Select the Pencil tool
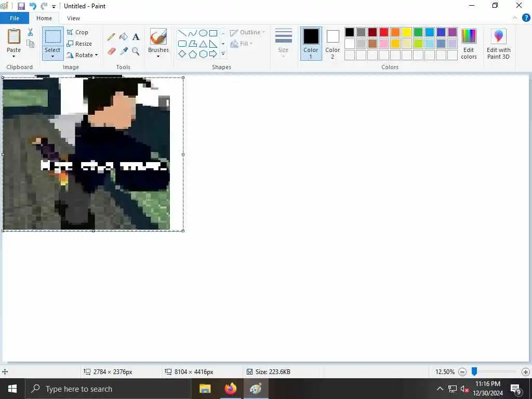 [x=111, y=37]
